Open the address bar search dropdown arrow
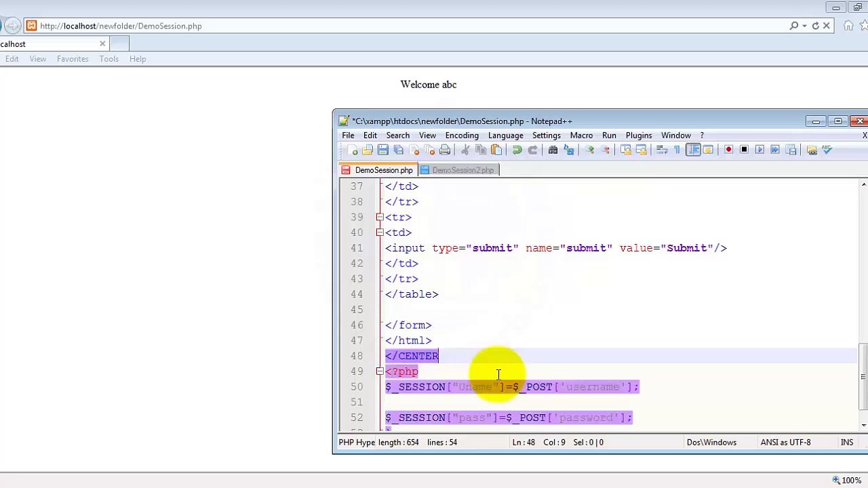The height and width of the screenshot is (488, 868). tap(804, 26)
